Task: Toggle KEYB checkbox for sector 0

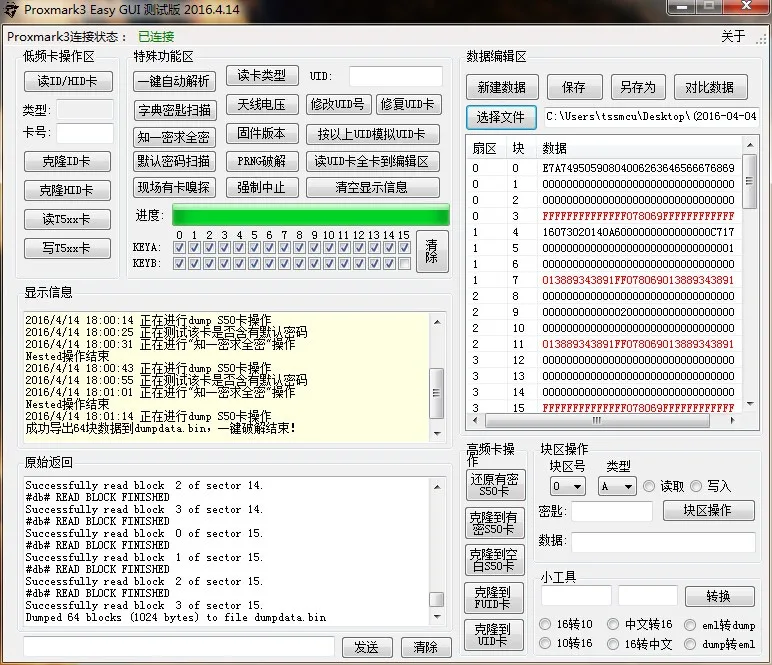Action: [x=180, y=264]
